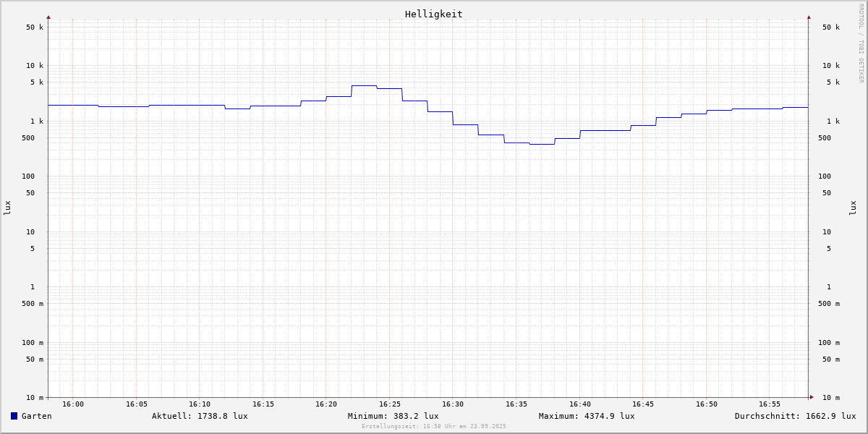Click the 10 m label on right axis
This screenshot has width=868, height=434.
click(830, 398)
